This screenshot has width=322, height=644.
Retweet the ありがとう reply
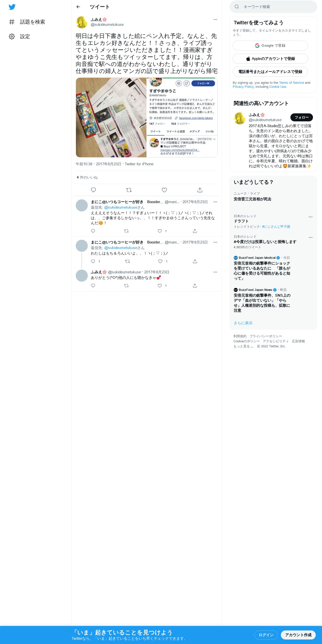(x=126, y=286)
